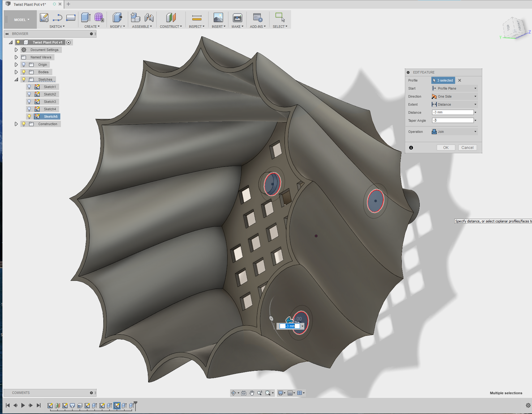Screen dimensions: 532x414
Task: Click the dialog info icon
Action: 411,148
